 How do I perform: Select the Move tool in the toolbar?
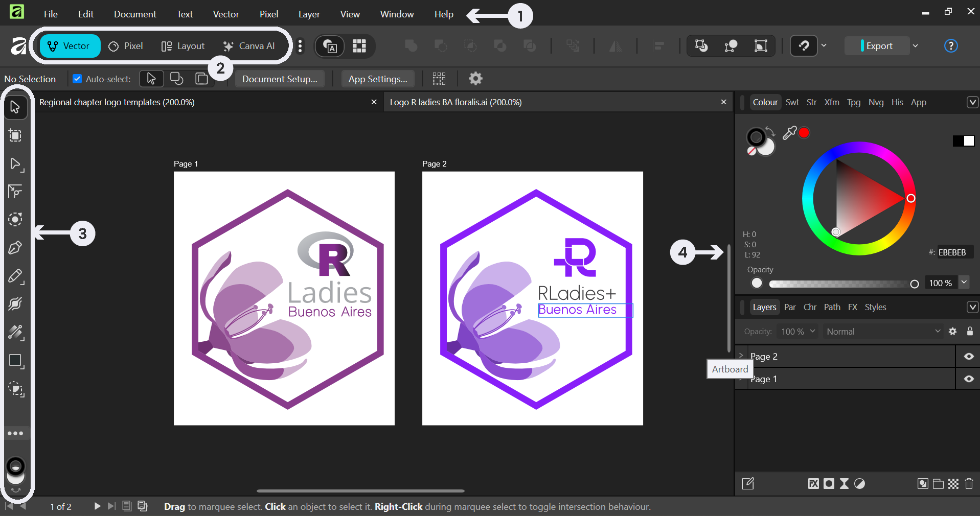(x=15, y=107)
